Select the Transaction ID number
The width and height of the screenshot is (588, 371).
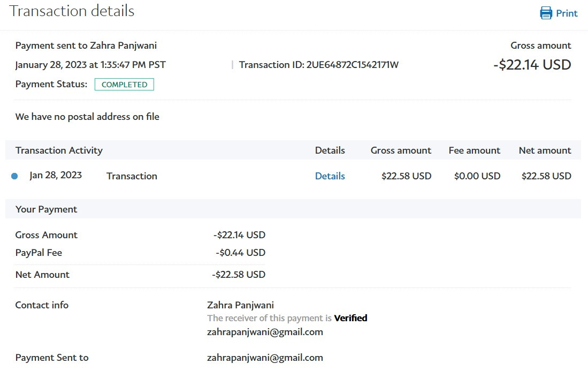coord(353,65)
